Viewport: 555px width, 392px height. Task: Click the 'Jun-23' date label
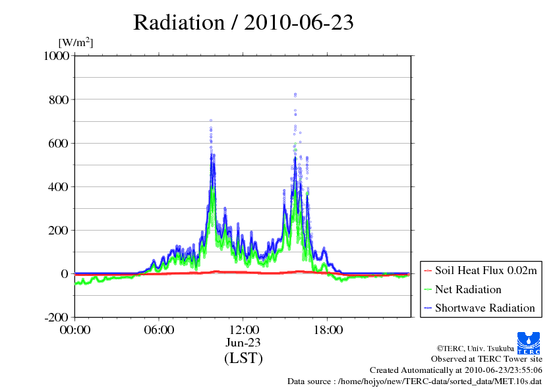[243, 343]
